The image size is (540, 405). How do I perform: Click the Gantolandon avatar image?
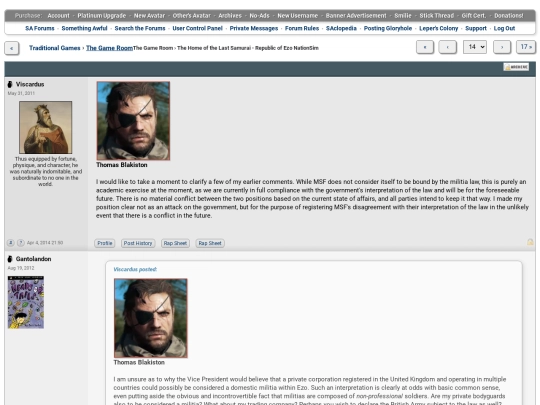[26, 302]
